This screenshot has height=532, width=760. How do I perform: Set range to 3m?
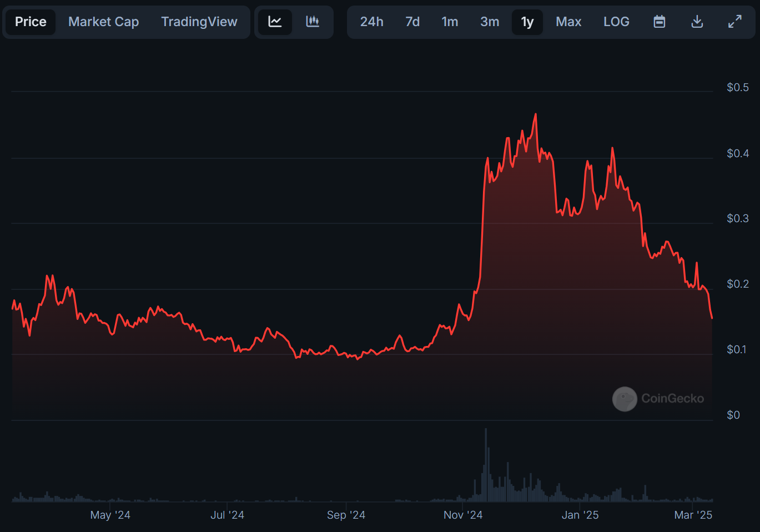tap(490, 22)
